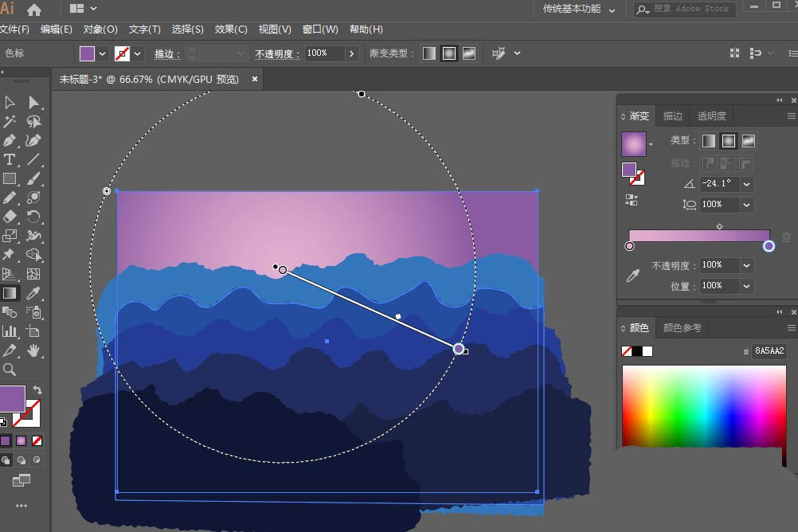The width and height of the screenshot is (798, 532).
Task: Toggle linear gradient in top control bar
Action: (x=429, y=53)
